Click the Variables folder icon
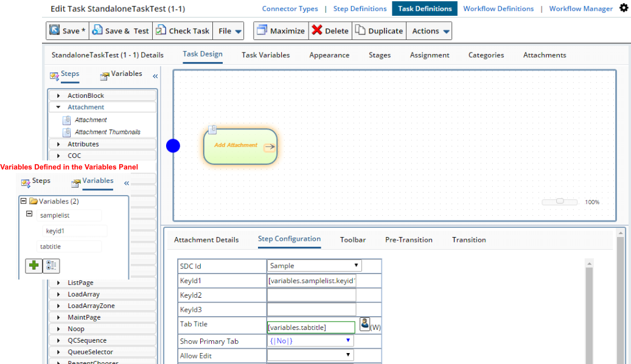631x364 pixels. (x=33, y=201)
